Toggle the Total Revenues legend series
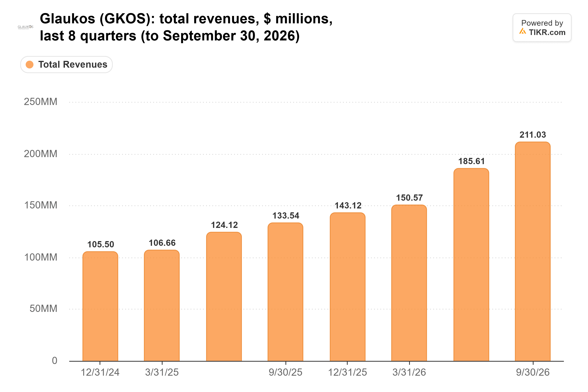Viewport: 588px width, 392px height. click(x=66, y=65)
